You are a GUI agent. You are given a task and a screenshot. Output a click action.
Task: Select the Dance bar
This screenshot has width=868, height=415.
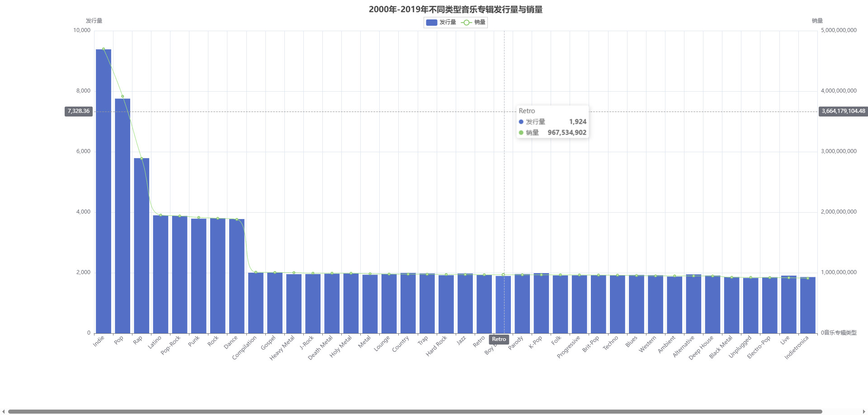[x=236, y=276]
